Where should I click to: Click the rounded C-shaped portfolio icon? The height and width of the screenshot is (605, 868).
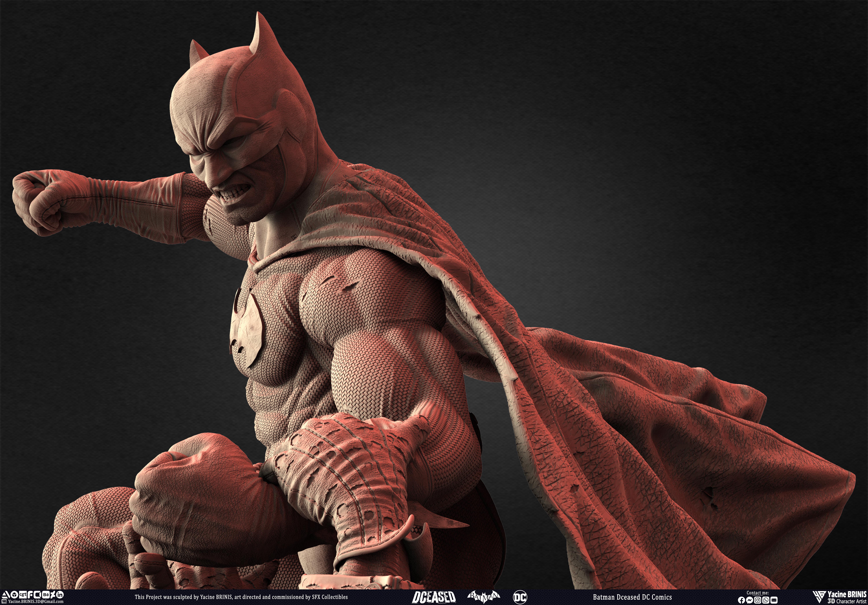[x=38, y=595]
